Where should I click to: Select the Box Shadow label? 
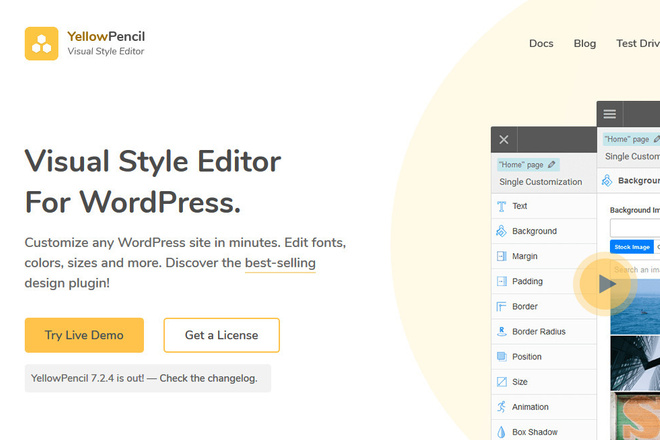535,432
